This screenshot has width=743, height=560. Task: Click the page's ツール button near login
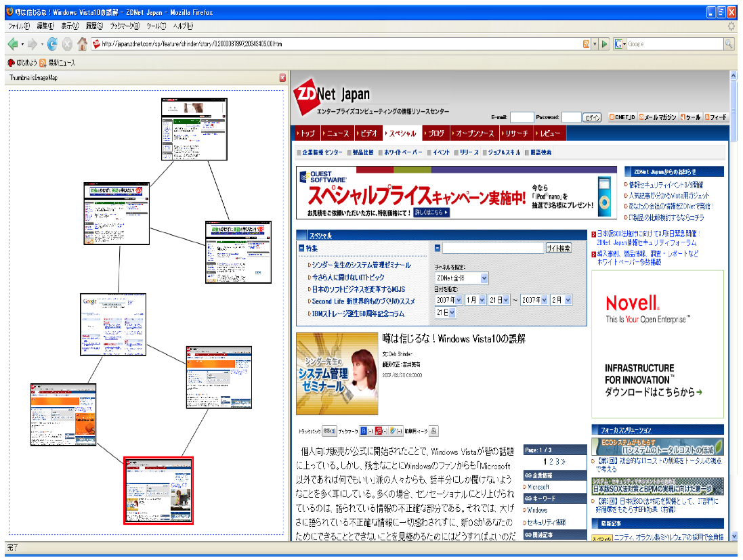coord(690,117)
